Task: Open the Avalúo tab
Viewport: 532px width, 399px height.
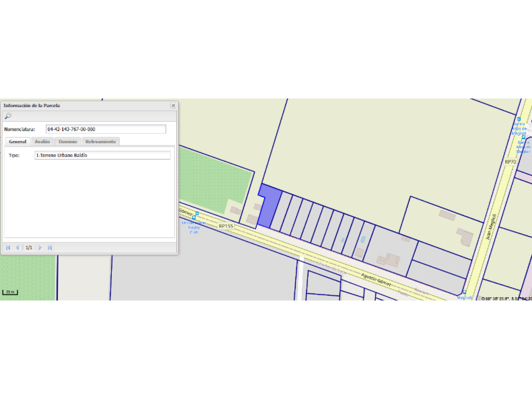Action: (42, 142)
